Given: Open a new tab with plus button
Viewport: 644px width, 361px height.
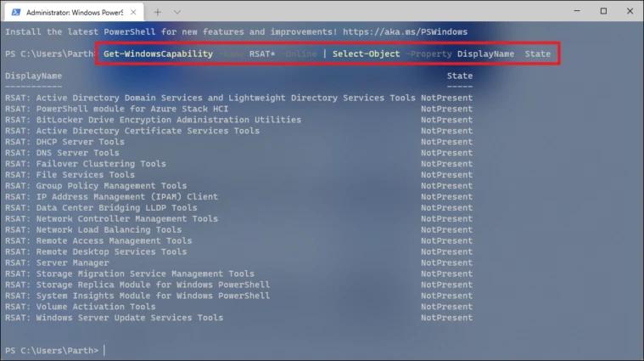Looking at the screenshot, I should (x=157, y=13).
